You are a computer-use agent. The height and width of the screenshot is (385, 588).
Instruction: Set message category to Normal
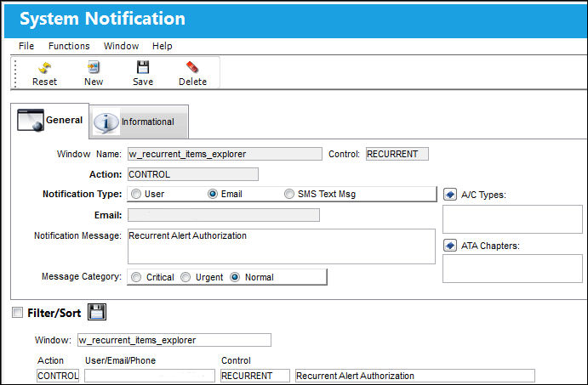pyautogui.click(x=235, y=277)
